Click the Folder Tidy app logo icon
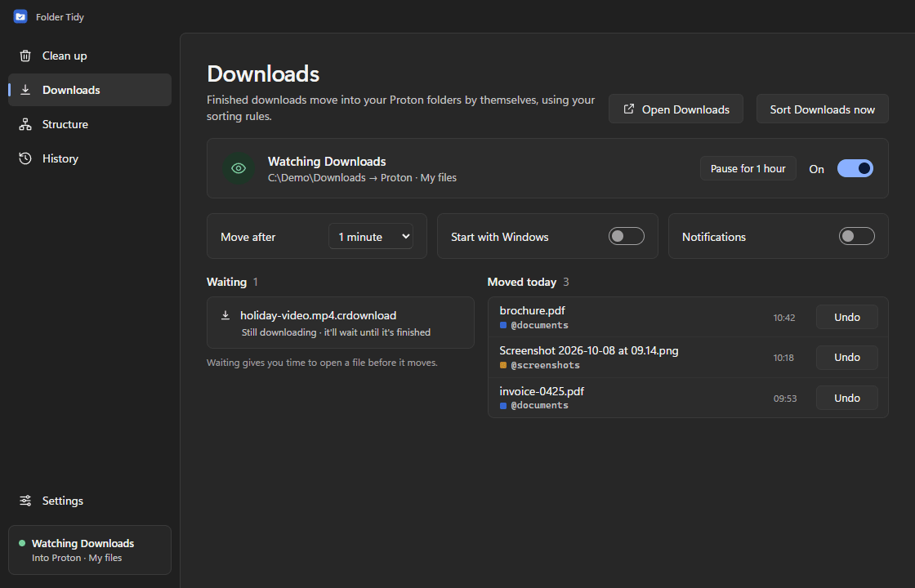 coord(20,17)
